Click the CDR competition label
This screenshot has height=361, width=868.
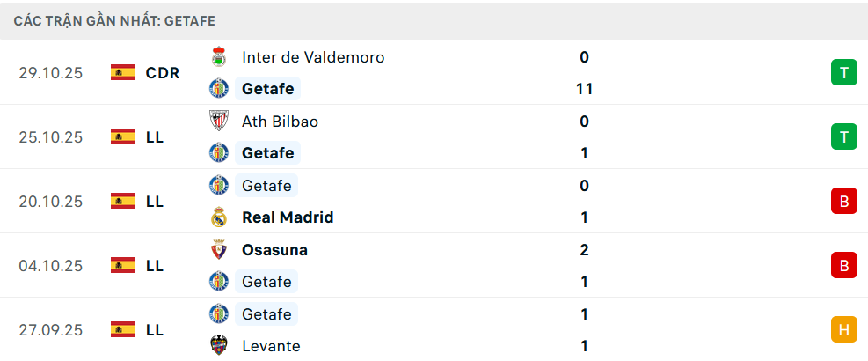163,73
